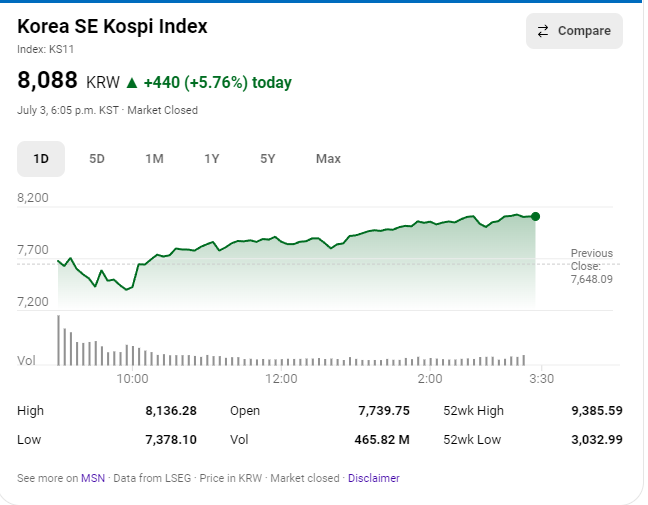Click the Previous Close 7,648.09 label
The width and height of the screenshot is (648, 505).
pos(592,266)
